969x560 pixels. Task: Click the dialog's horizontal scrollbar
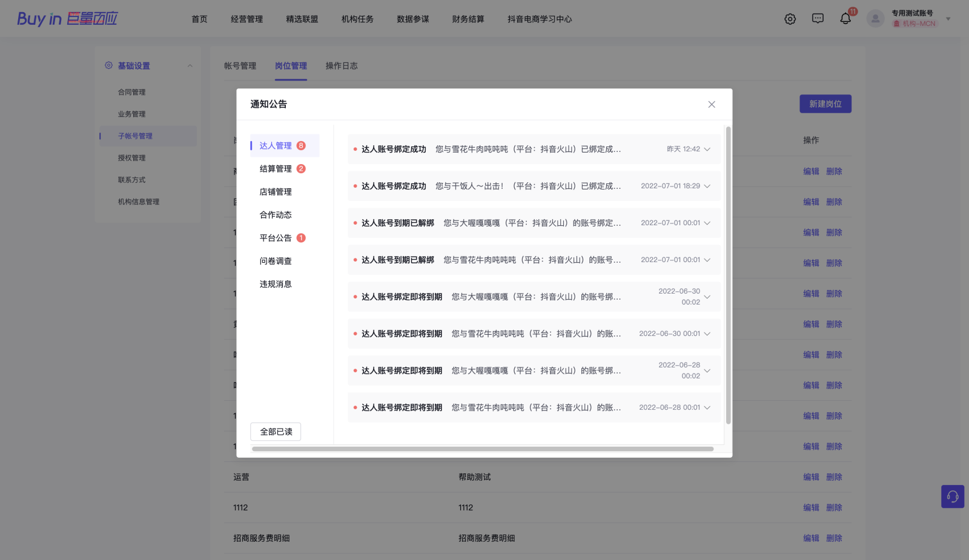tap(482, 449)
